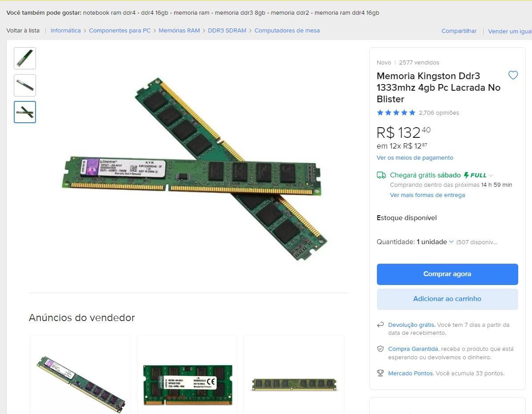
Task: Click Adicionar ao carrinho button
Action: (447, 299)
